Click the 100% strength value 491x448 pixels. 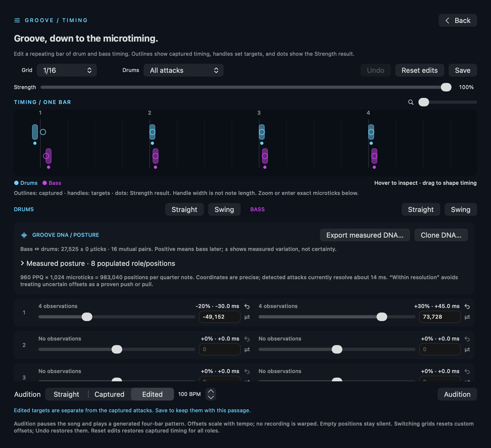click(x=466, y=87)
